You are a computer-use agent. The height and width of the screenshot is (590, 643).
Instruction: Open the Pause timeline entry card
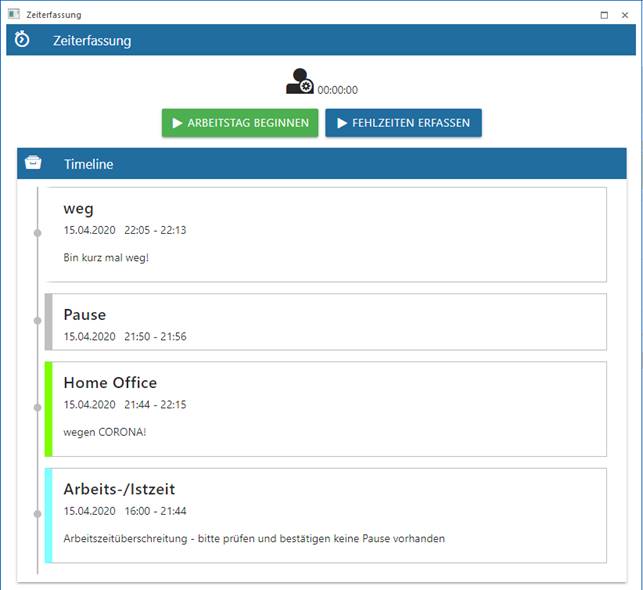330,321
